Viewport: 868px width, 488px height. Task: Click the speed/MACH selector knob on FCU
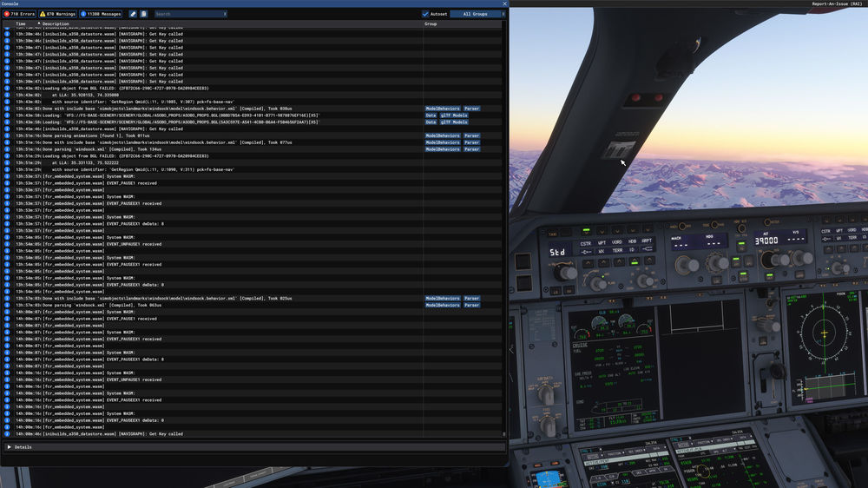pos(687,266)
